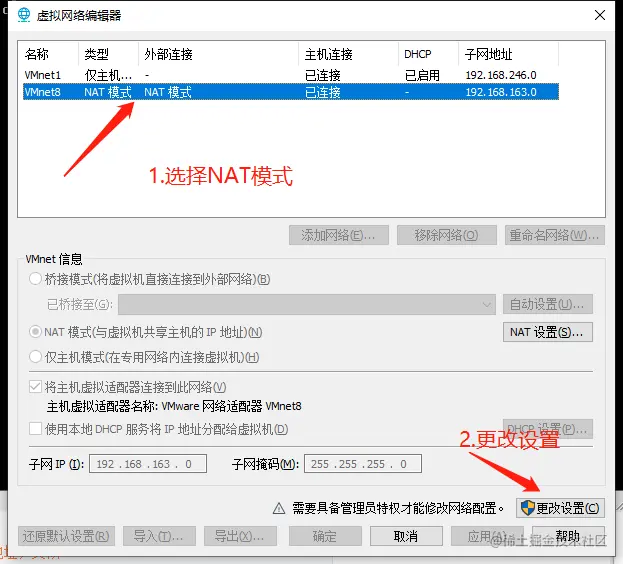Click the 主机连接 column header
The image size is (623, 564).
click(x=329, y=54)
